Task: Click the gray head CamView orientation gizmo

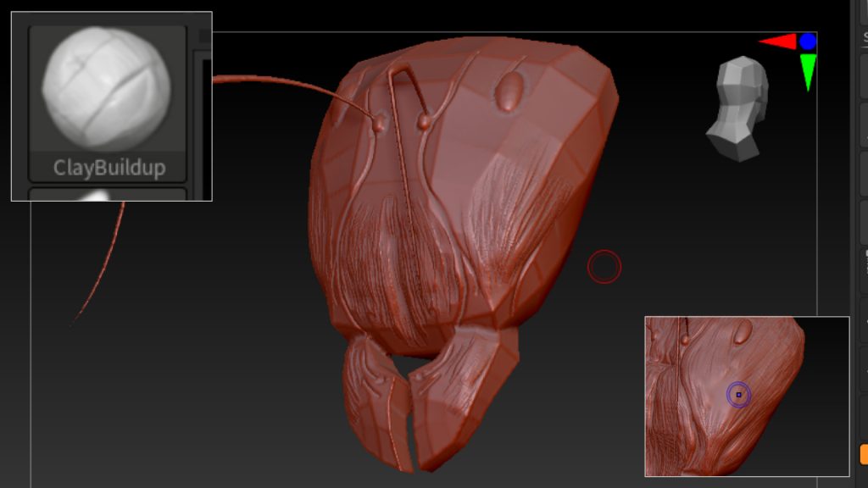Action: (737, 108)
